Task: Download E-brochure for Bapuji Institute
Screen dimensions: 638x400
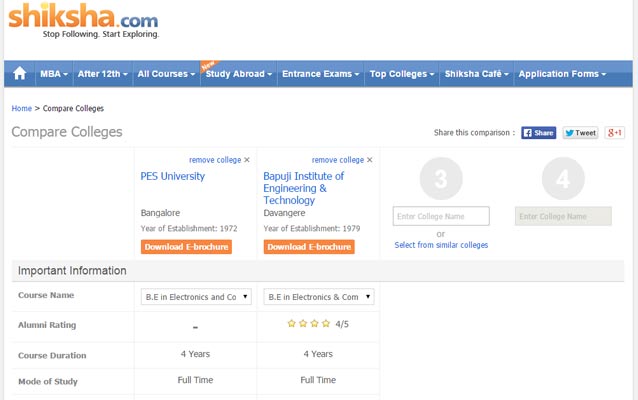Action: 310,246
